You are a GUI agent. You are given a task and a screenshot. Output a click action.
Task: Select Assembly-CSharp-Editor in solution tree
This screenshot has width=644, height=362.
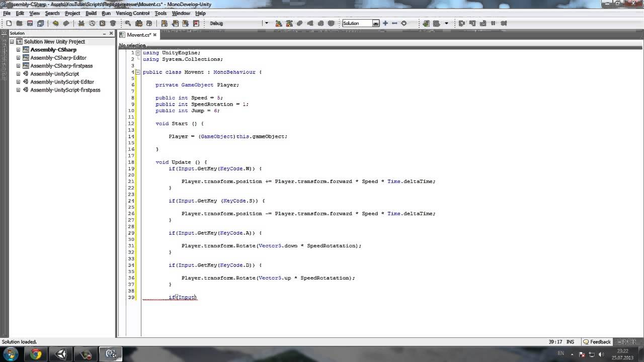(58, 58)
